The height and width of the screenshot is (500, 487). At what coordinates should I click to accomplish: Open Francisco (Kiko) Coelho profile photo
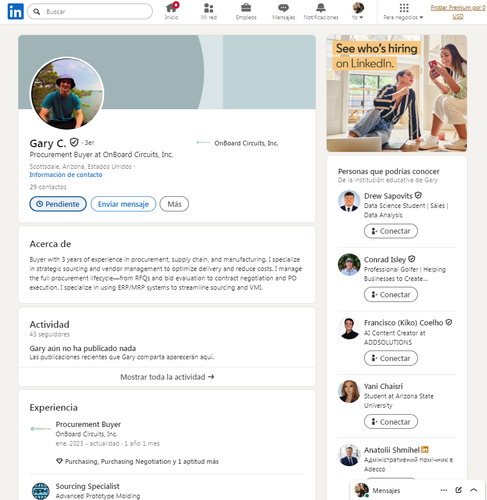(x=349, y=328)
